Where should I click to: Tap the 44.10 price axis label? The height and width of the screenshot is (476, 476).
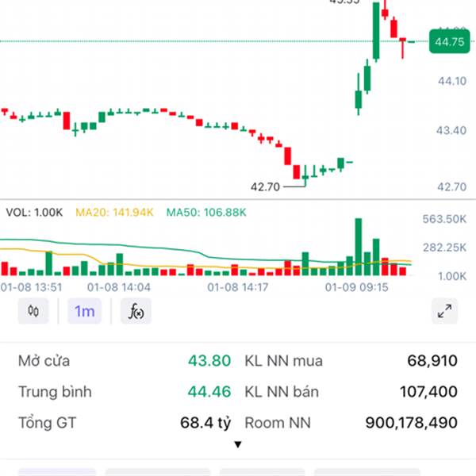pyautogui.click(x=452, y=81)
